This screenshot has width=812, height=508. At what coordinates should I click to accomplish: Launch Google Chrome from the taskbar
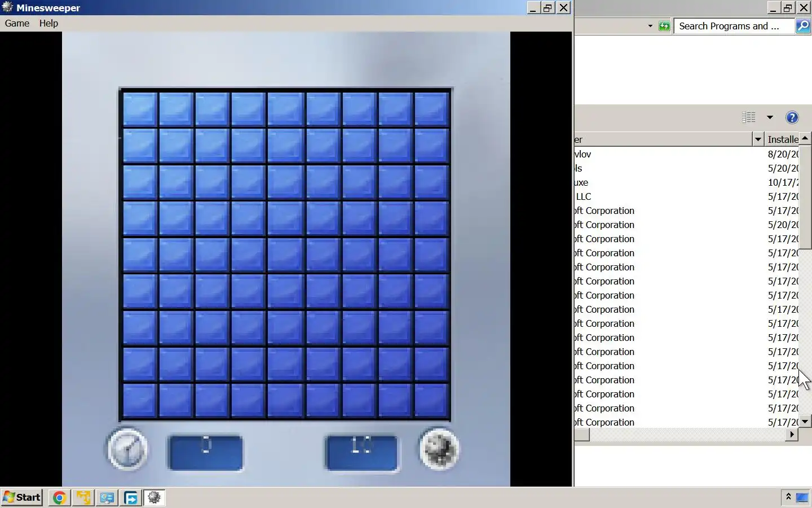point(59,497)
